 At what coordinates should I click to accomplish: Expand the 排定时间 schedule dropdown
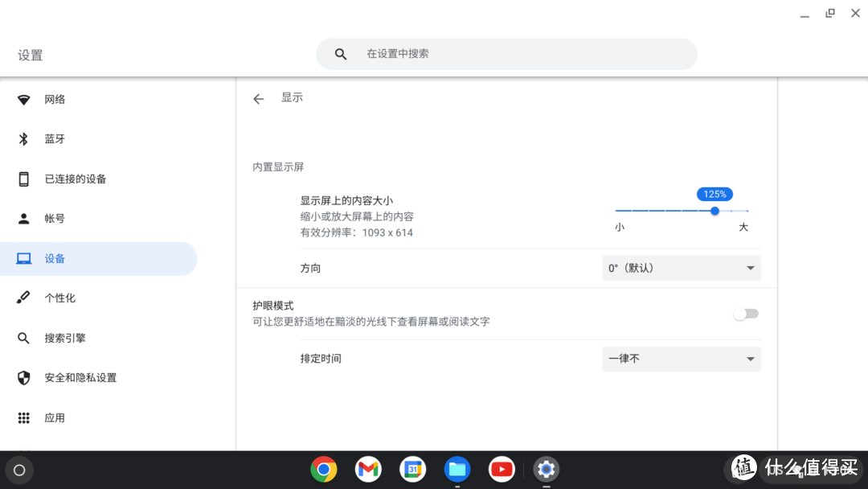681,359
